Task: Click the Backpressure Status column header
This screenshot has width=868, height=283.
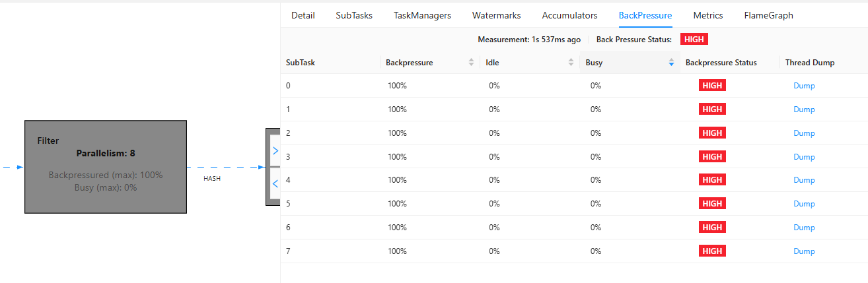Action: click(x=721, y=63)
